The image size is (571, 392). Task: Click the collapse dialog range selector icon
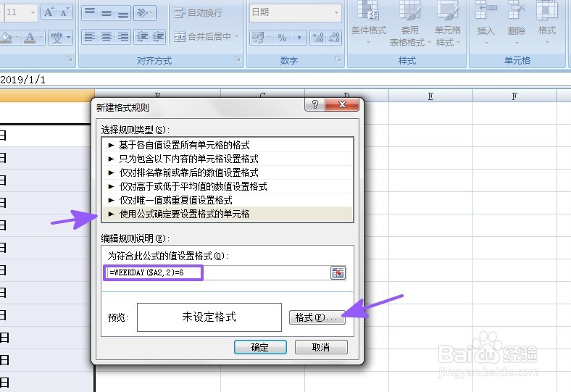coord(338,272)
